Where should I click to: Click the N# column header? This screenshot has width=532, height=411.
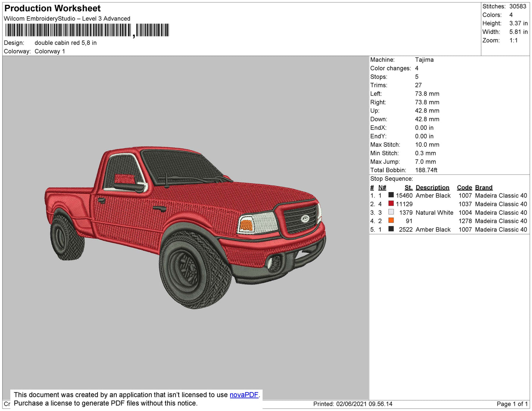(382, 188)
